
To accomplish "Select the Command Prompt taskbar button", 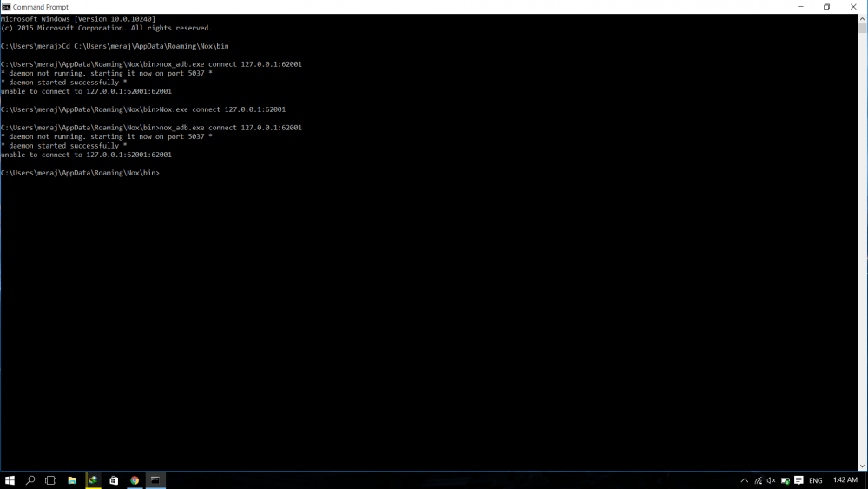I will pos(155,480).
